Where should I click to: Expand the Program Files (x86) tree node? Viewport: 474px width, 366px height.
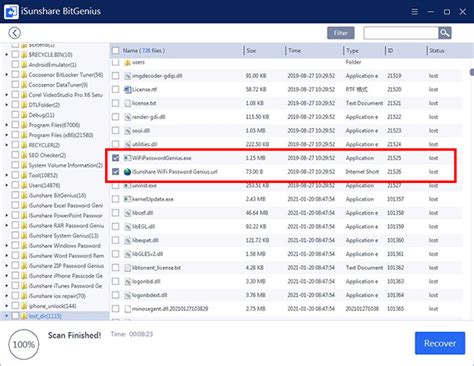(6, 135)
